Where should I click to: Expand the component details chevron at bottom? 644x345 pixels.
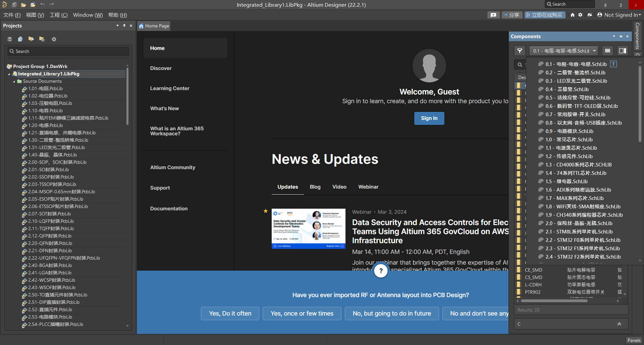[619, 324]
